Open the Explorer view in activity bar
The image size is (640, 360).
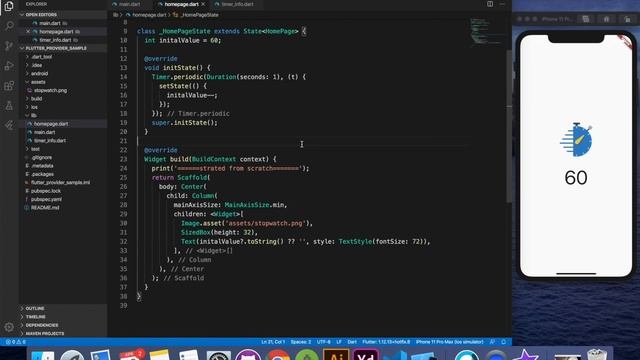pyautogui.click(x=9, y=6)
